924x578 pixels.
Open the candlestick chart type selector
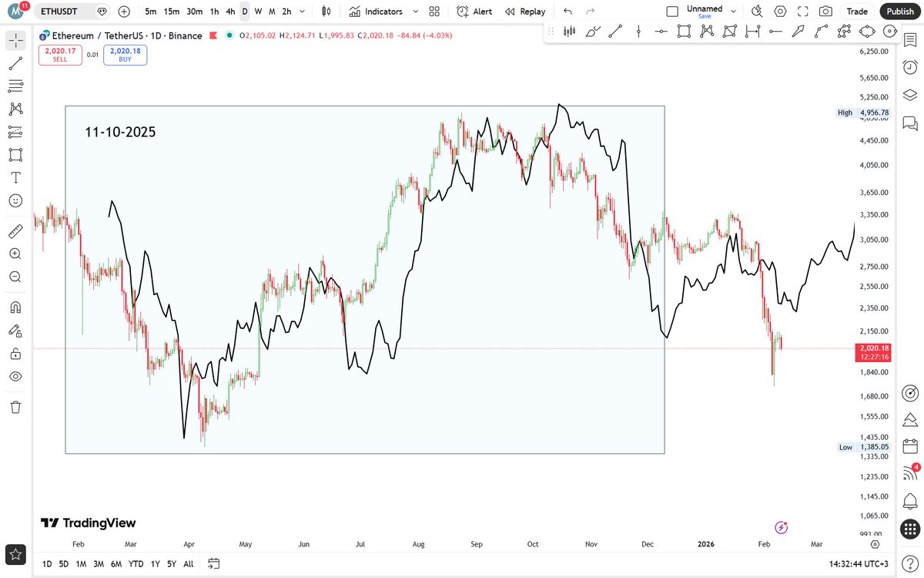326,12
